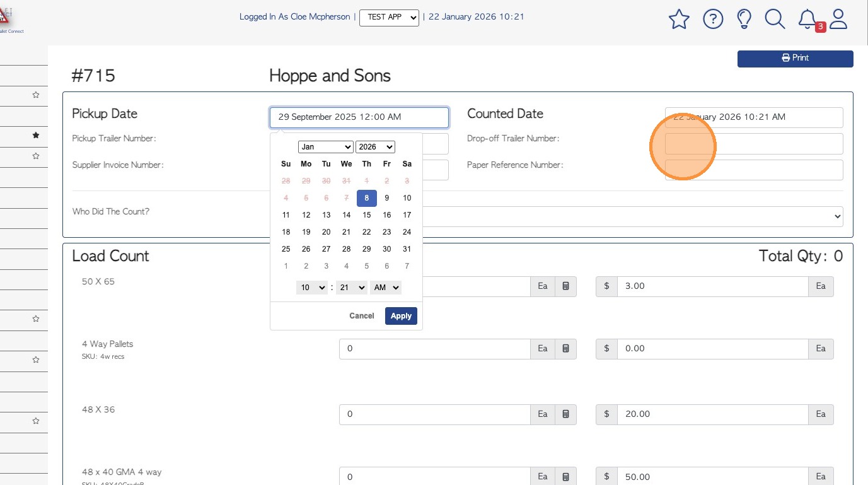
Task: Click the Pickup Date input field
Action: pyautogui.click(x=359, y=117)
